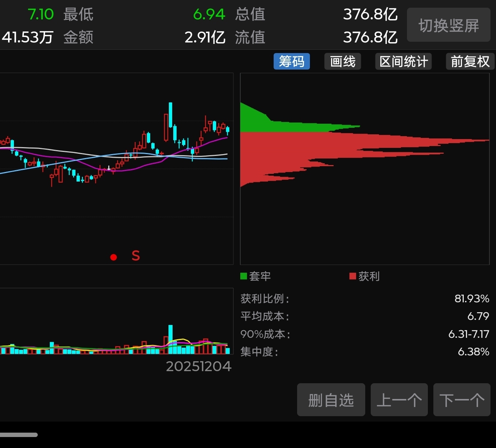Select the 平均成本 value 6.79

(478, 316)
